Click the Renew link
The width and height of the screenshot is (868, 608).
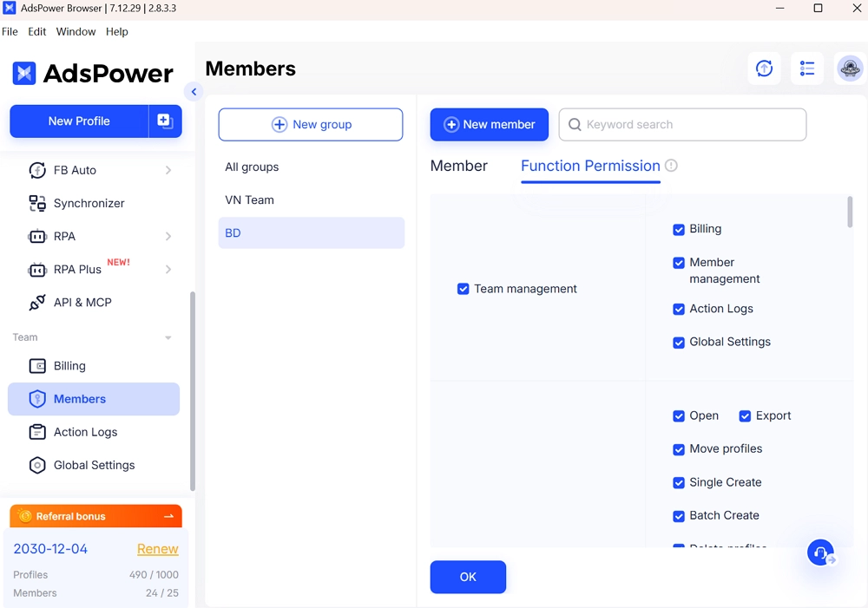coord(157,548)
